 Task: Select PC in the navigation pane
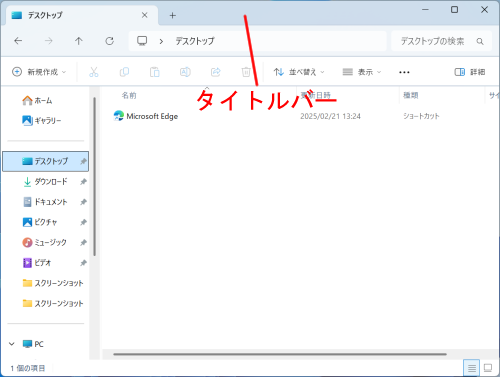click(x=33, y=344)
